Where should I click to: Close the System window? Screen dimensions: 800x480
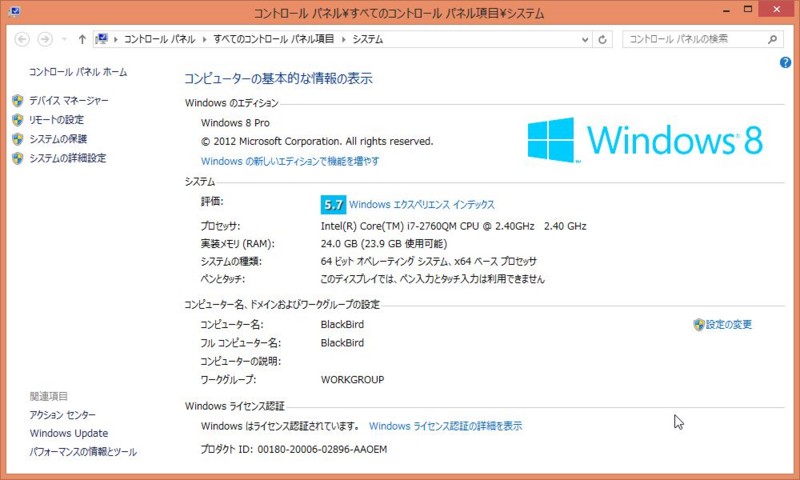tap(777, 9)
